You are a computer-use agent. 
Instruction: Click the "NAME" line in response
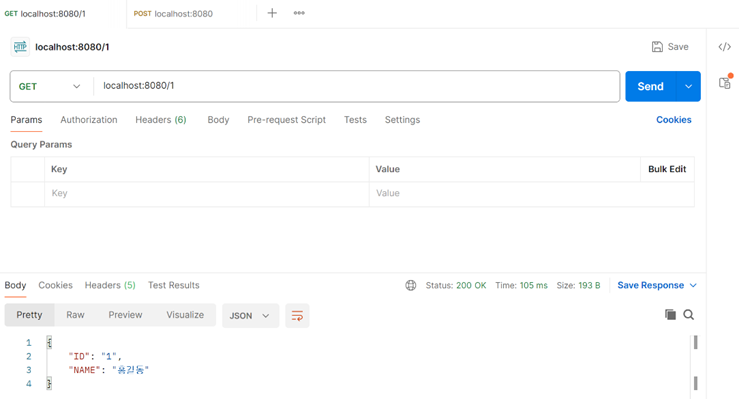tap(108, 370)
